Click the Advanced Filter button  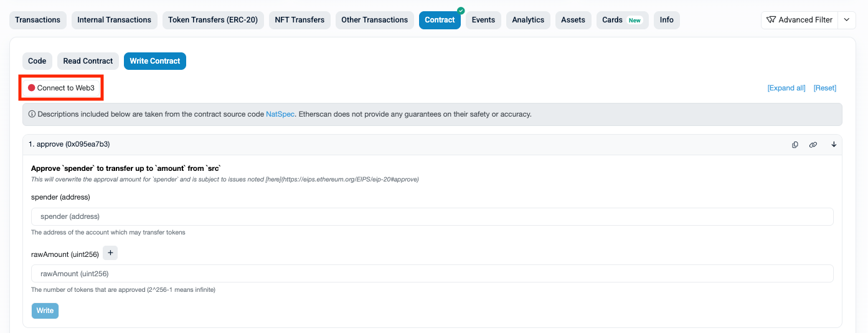[x=800, y=20]
